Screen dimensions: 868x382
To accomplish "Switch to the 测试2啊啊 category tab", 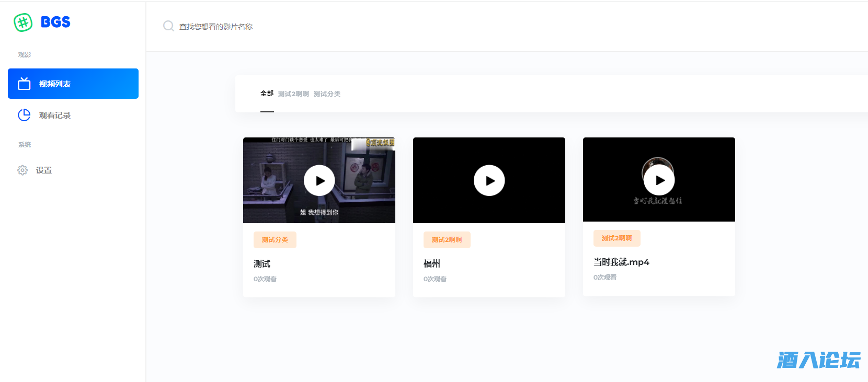I will click(x=293, y=94).
